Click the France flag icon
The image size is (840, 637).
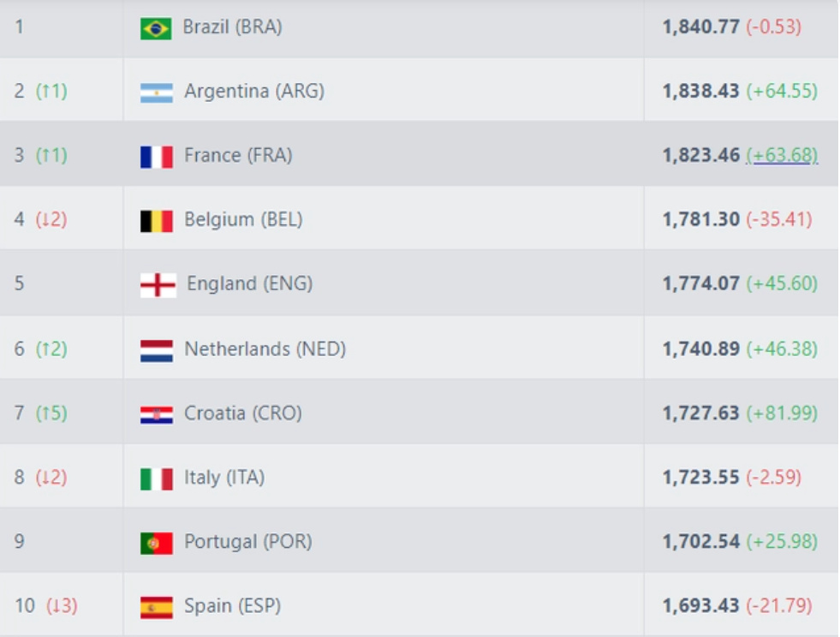point(157,157)
